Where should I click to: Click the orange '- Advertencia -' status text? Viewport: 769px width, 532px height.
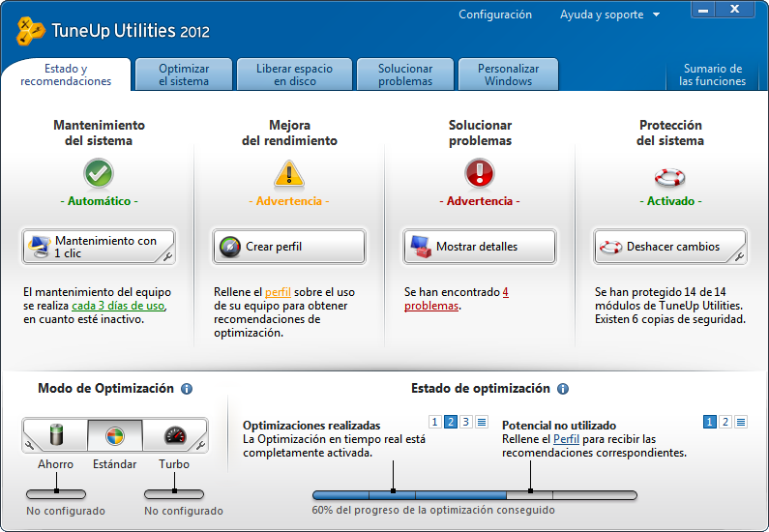click(x=289, y=201)
